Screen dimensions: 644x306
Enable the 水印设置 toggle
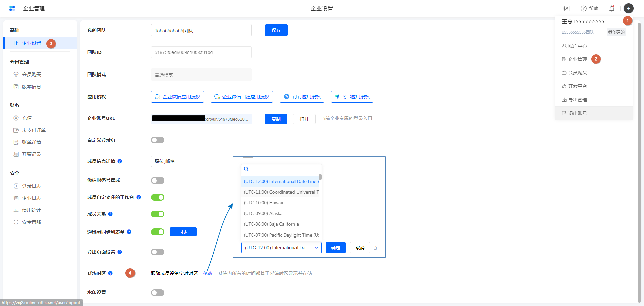[x=157, y=293]
